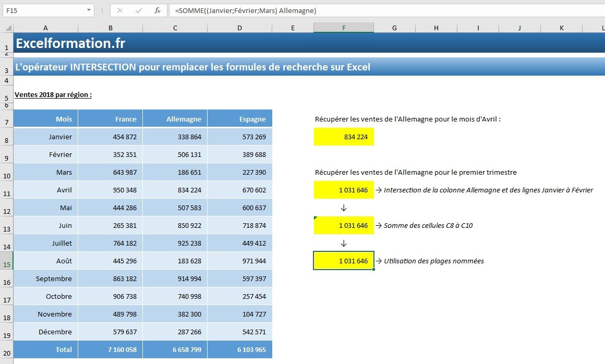Select yellow cell beside 'Utilisation des plages nommées'
605x364 pixels.
(x=344, y=261)
